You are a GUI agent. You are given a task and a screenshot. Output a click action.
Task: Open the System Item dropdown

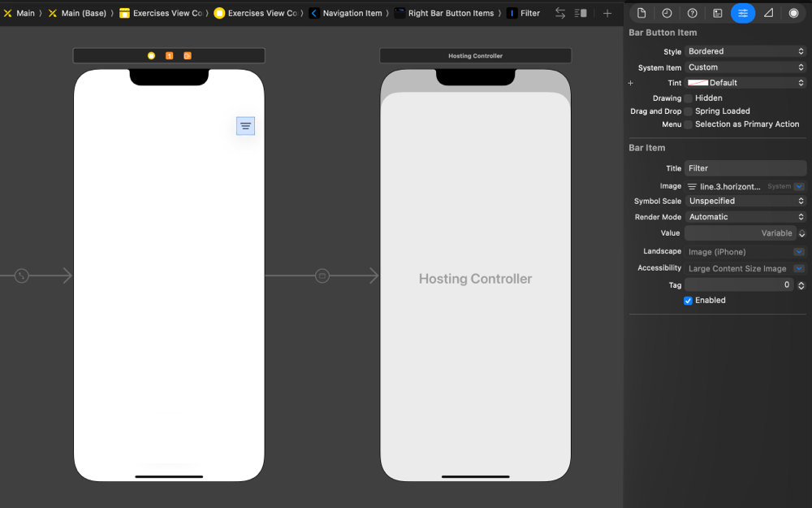(745, 67)
